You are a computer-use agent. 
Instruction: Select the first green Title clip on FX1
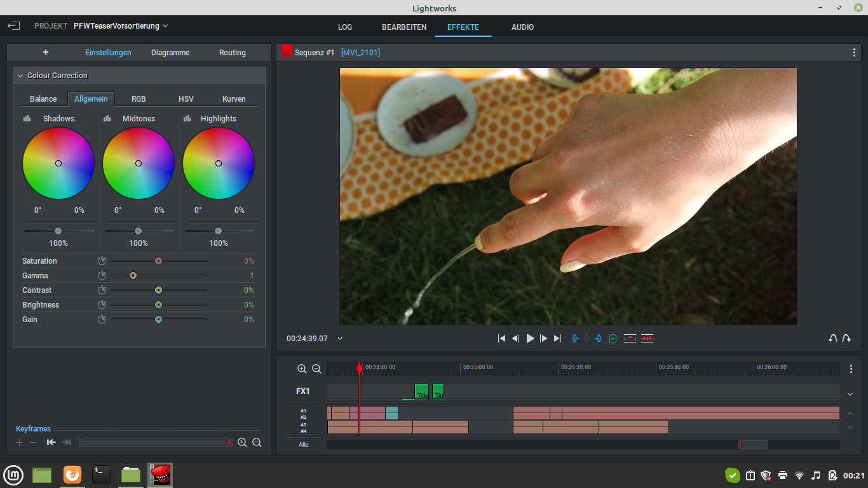[422, 391]
